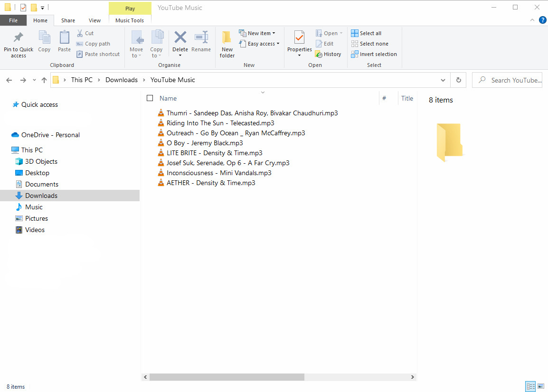The width and height of the screenshot is (548, 392).
Task: Open the Customize Quick Access Toolbar dropdown
Action: click(x=42, y=7)
